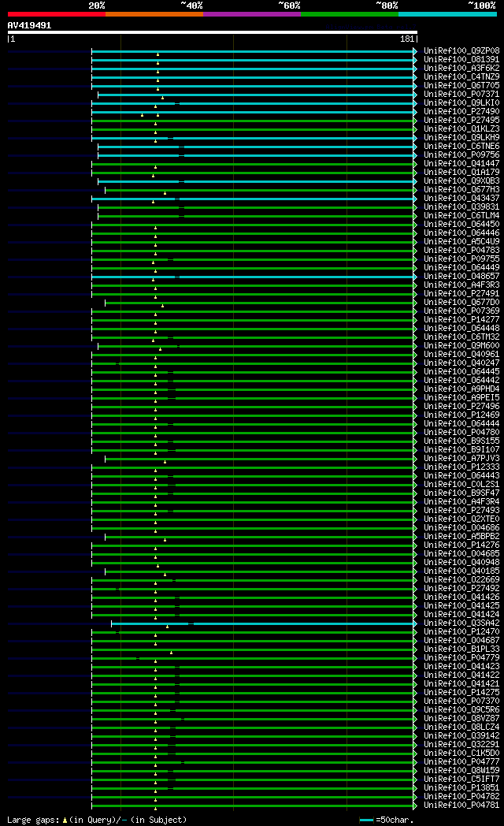504x826 pixels.
Task: Select hit UniRef100_Q3SA42
Action: coord(462,623)
